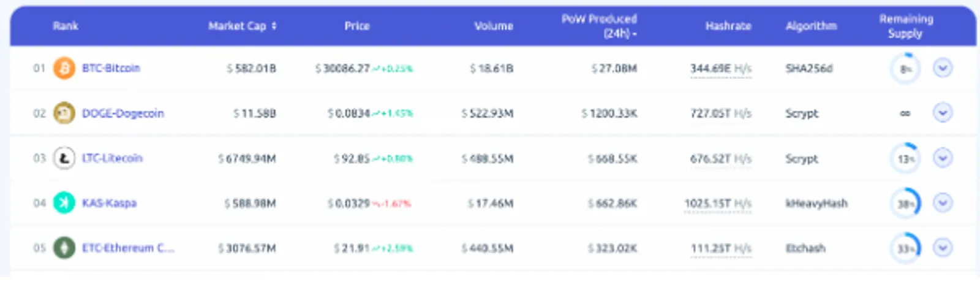Expand the KAS-Kaspa row chevron
980x292 pixels.
point(943,202)
